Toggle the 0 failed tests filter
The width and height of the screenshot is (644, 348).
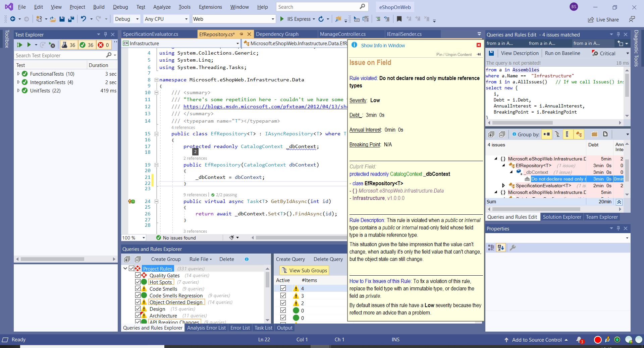click(x=104, y=45)
